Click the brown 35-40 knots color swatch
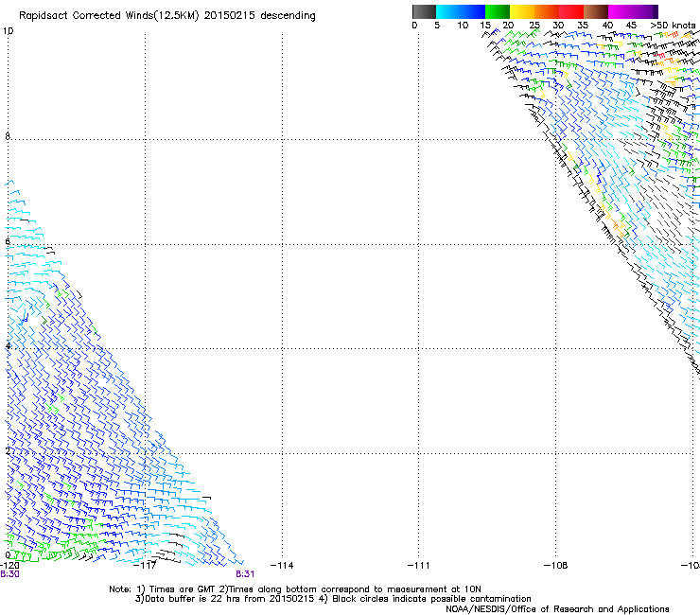The height and width of the screenshot is (615, 700). (596, 11)
